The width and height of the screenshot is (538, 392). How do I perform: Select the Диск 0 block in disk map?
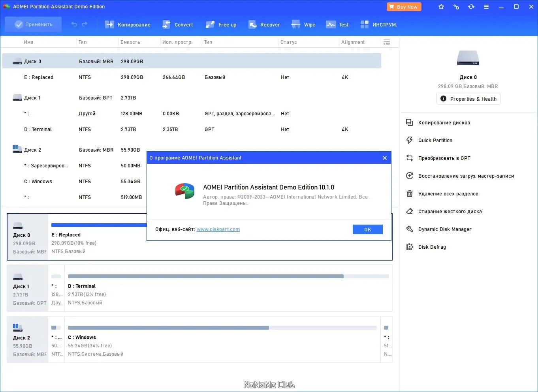point(28,237)
